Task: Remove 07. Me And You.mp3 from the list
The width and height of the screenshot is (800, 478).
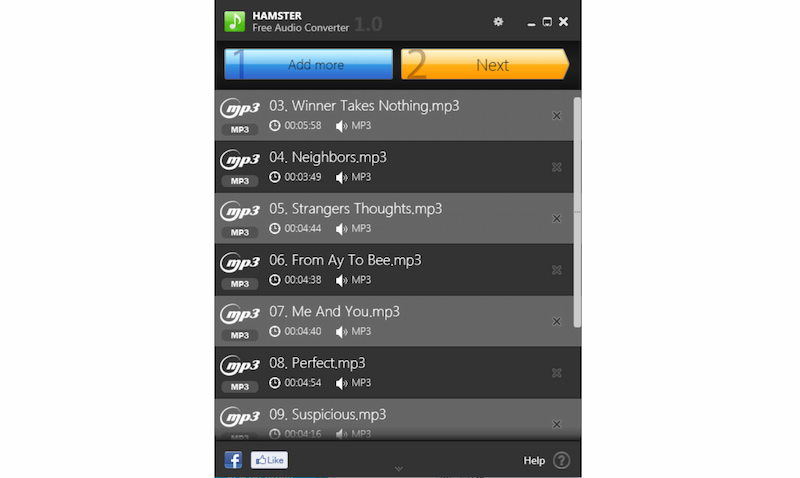Action: [557, 321]
